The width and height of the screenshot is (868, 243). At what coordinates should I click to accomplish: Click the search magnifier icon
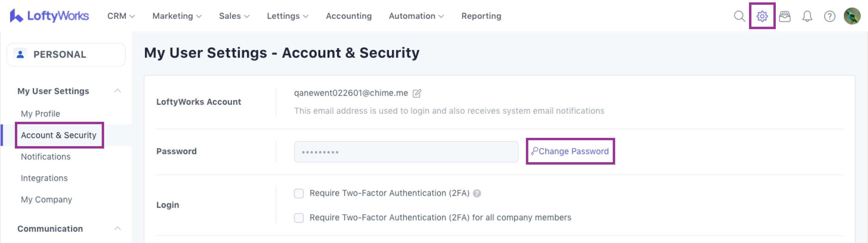[739, 16]
